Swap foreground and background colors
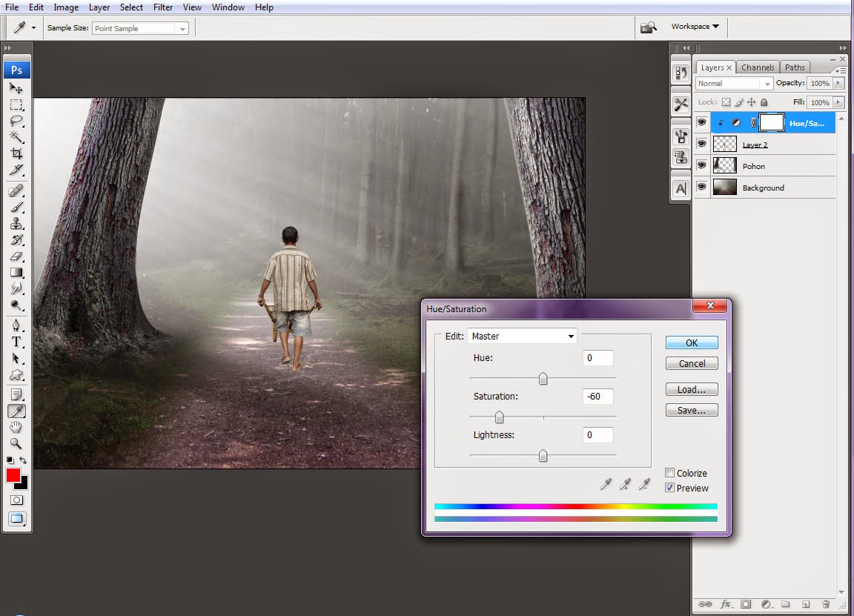 tap(23, 460)
